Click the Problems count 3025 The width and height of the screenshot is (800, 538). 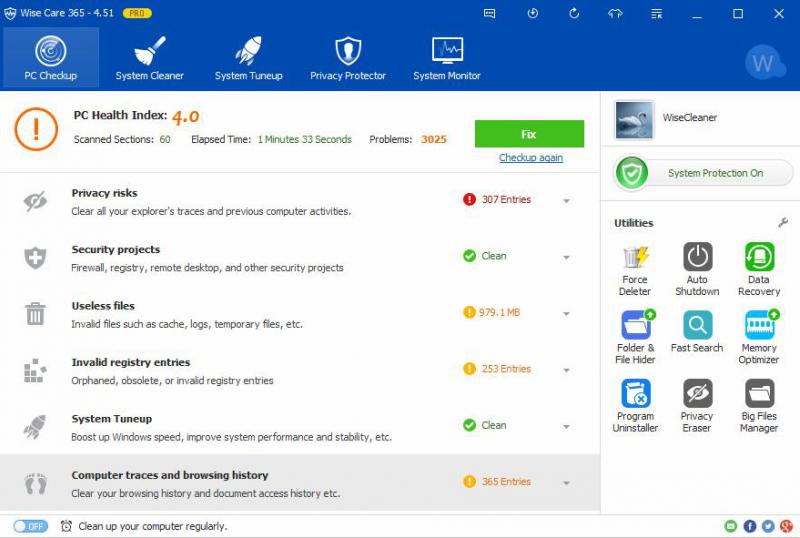[434, 139]
